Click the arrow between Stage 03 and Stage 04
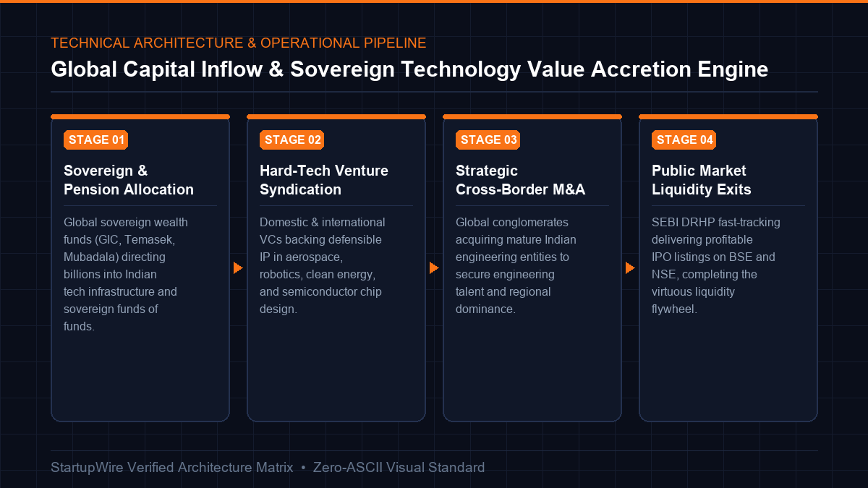The width and height of the screenshot is (868, 488). point(630,268)
